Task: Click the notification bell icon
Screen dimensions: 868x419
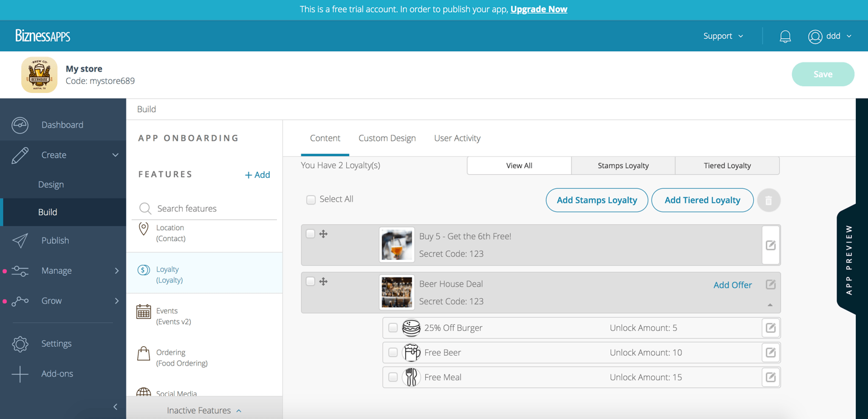Action: pos(785,36)
